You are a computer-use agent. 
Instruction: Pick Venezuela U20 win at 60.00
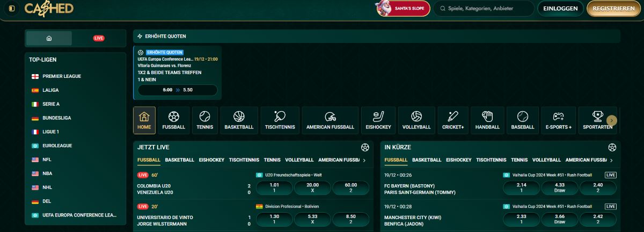(x=351, y=187)
